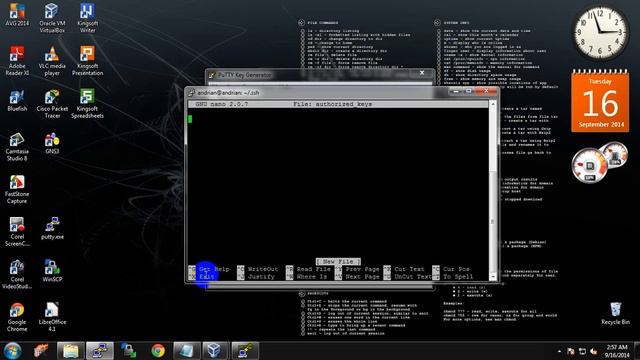Click the WinSCP padlock icon on taskbar
This screenshot has width=640, height=360.
pos(128,351)
